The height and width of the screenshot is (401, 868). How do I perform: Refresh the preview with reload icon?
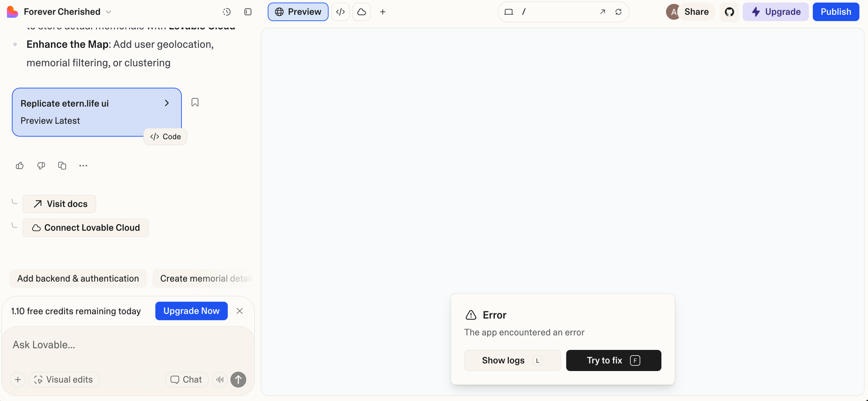point(618,12)
